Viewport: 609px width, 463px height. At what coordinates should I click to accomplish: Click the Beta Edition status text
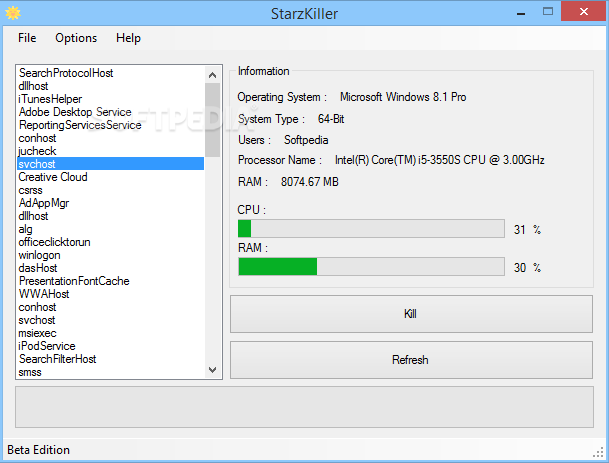click(38, 450)
